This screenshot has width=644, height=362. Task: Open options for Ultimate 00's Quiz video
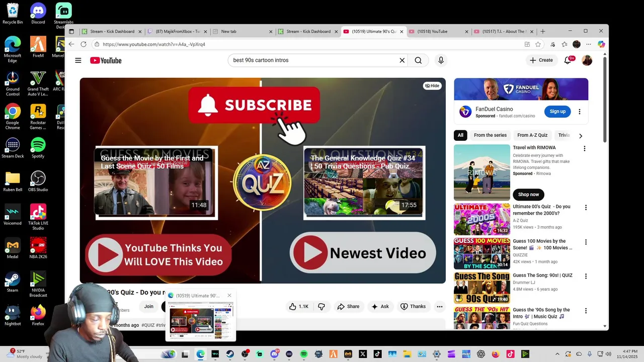click(585, 207)
